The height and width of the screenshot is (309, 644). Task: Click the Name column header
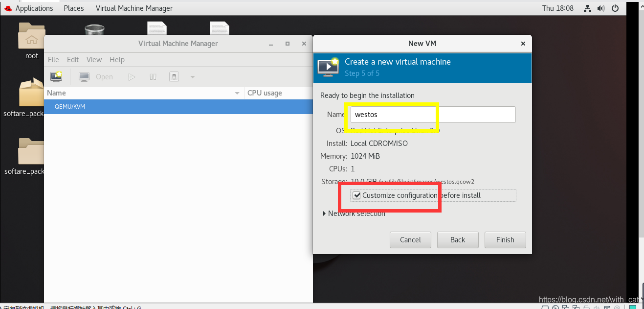tap(144, 93)
